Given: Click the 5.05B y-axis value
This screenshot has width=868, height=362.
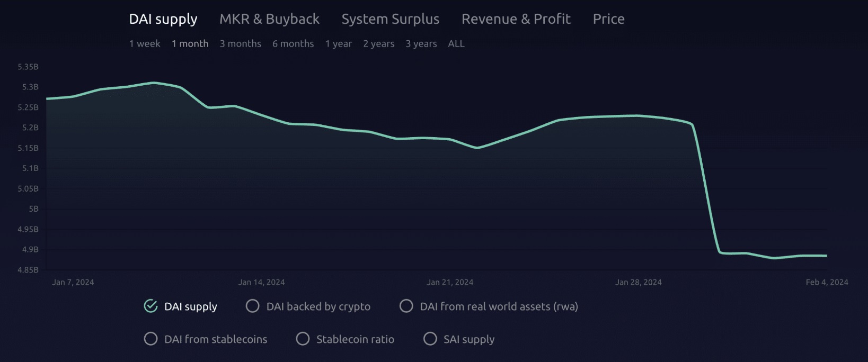Looking at the screenshot, I should (28, 189).
